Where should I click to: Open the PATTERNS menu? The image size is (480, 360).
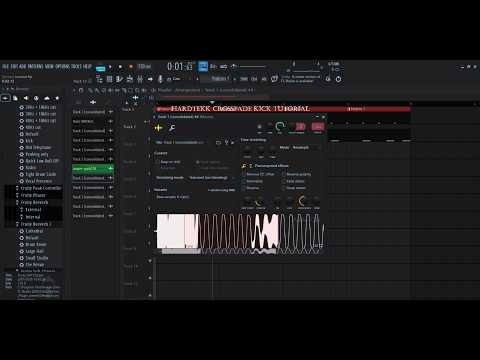[35, 66]
